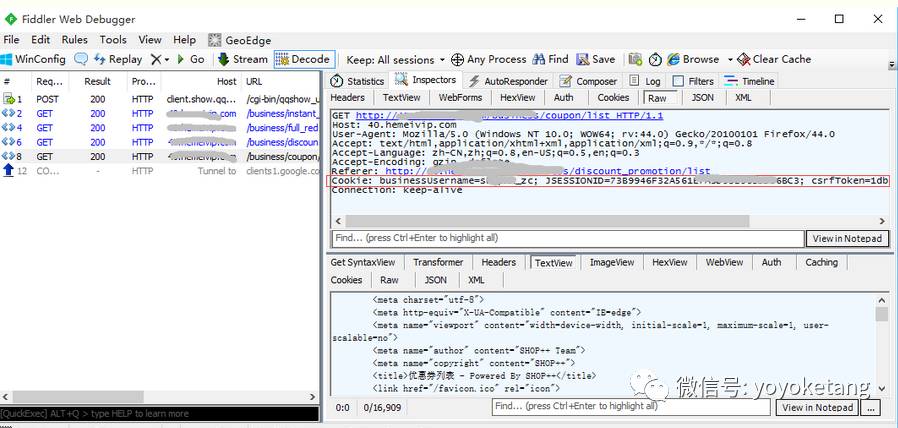The width and height of the screenshot is (898, 428).
Task: Toggle the Stream mode button
Action: (x=243, y=59)
